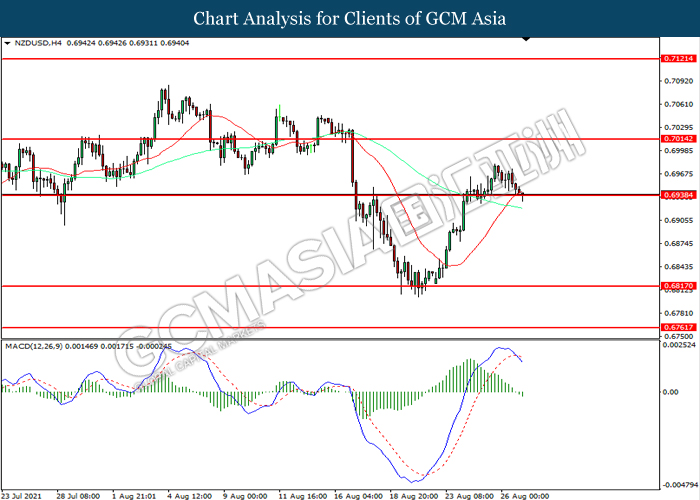Click the 0.69055 price axis value

click(x=679, y=221)
